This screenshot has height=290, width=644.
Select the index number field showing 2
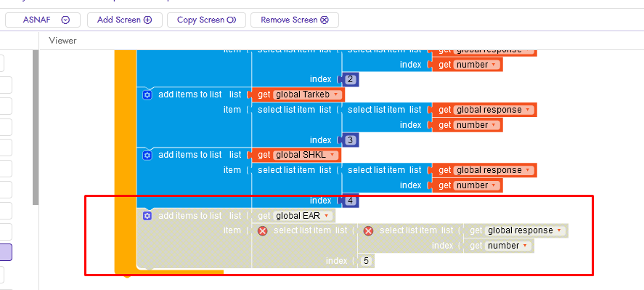click(350, 79)
